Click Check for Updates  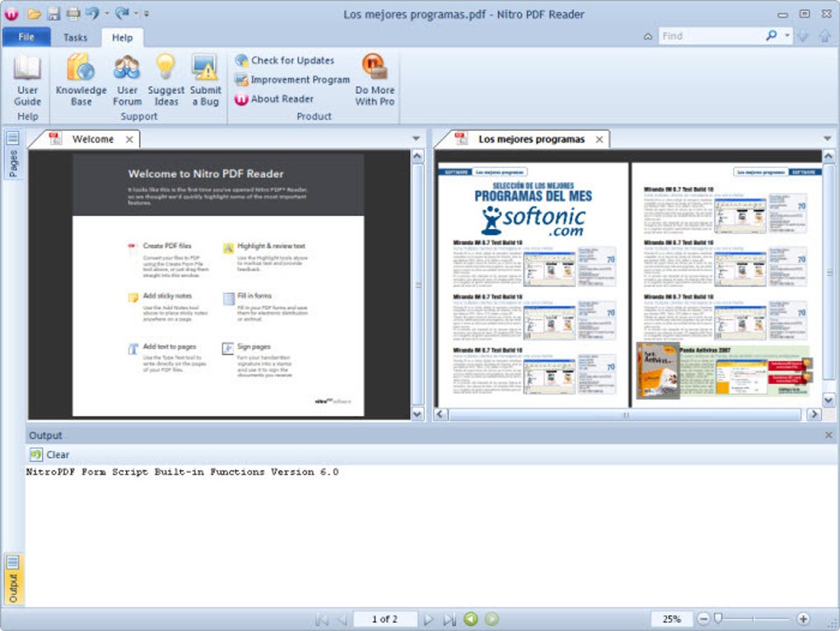coord(284,60)
